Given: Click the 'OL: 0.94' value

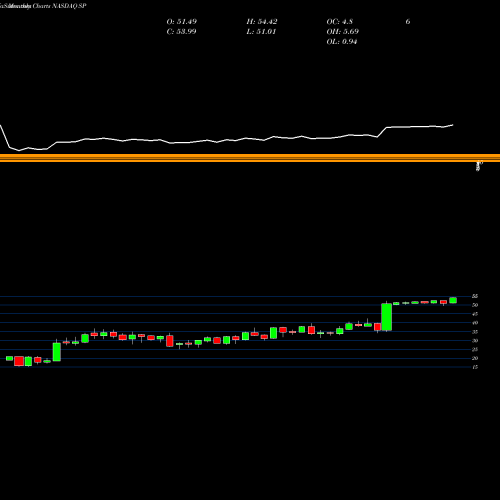Looking at the screenshot, I should click(342, 42).
